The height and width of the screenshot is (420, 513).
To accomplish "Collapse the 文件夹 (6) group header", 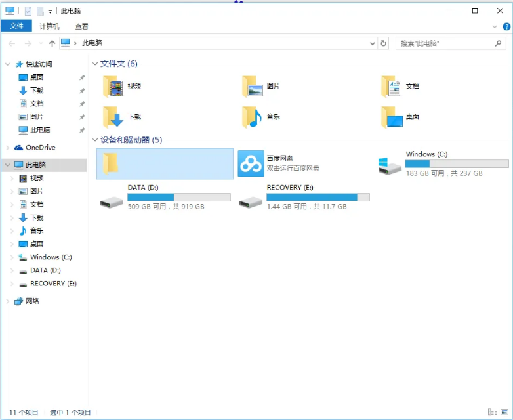I will tap(95, 64).
